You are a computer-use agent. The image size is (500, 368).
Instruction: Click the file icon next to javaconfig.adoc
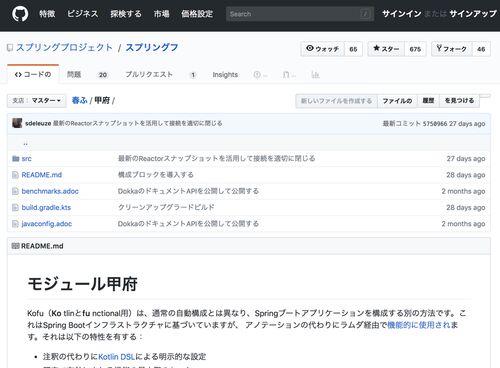tap(15, 224)
